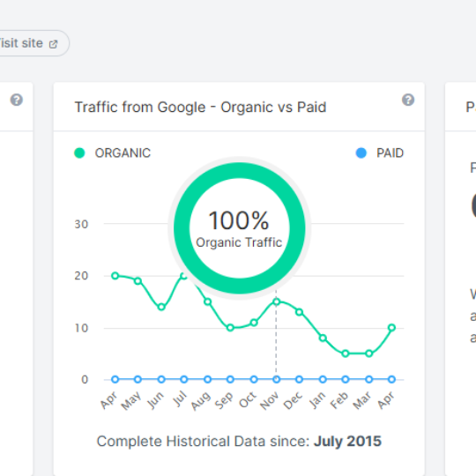
Task: Select last April organic data point
Action: [x=392, y=328]
